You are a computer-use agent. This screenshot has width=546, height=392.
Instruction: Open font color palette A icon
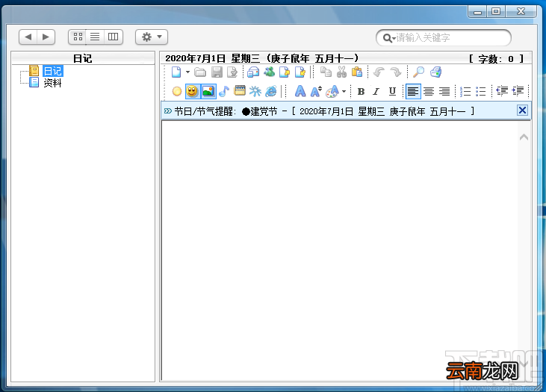[332, 91]
